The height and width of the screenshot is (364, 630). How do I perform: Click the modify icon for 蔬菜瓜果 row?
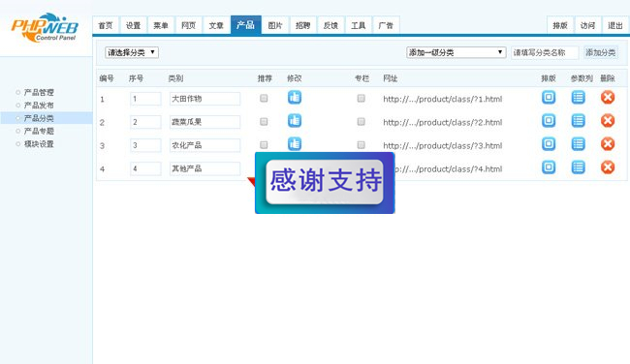click(295, 121)
